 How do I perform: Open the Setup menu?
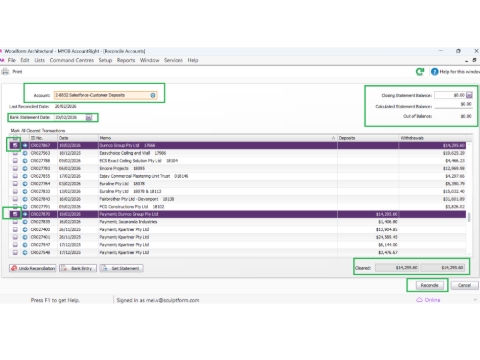[x=105, y=60]
